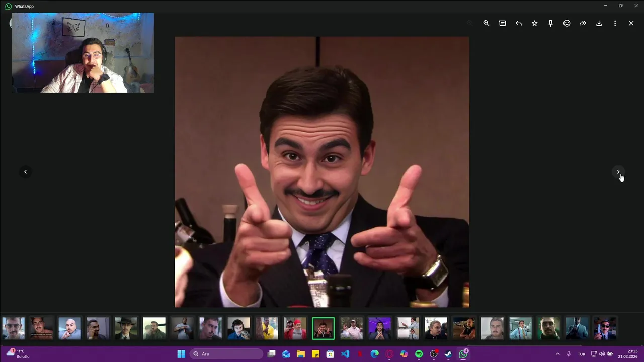Show the previous photo with left chevron
Image resolution: width=644 pixels, height=362 pixels.
click(x=25, y=172)
